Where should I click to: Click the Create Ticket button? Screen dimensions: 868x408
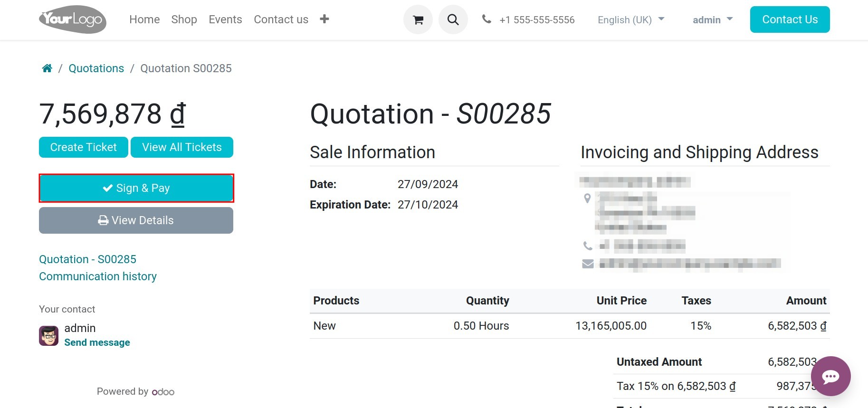coord(84,147)
